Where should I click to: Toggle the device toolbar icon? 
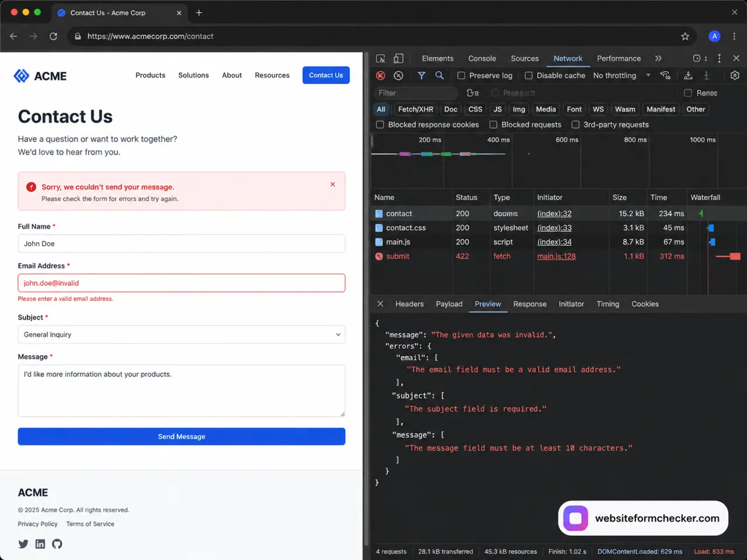(399, 58)
